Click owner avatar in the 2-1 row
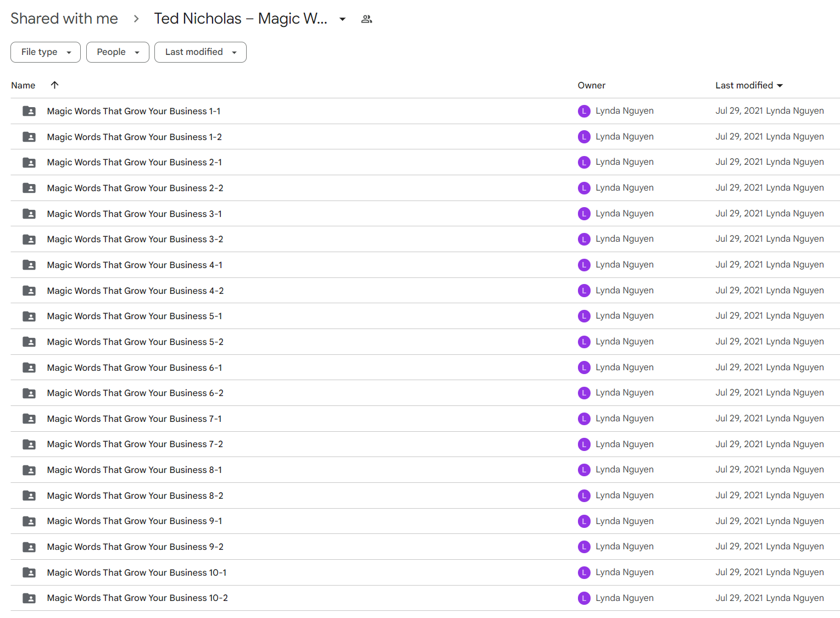 point(584,162)
